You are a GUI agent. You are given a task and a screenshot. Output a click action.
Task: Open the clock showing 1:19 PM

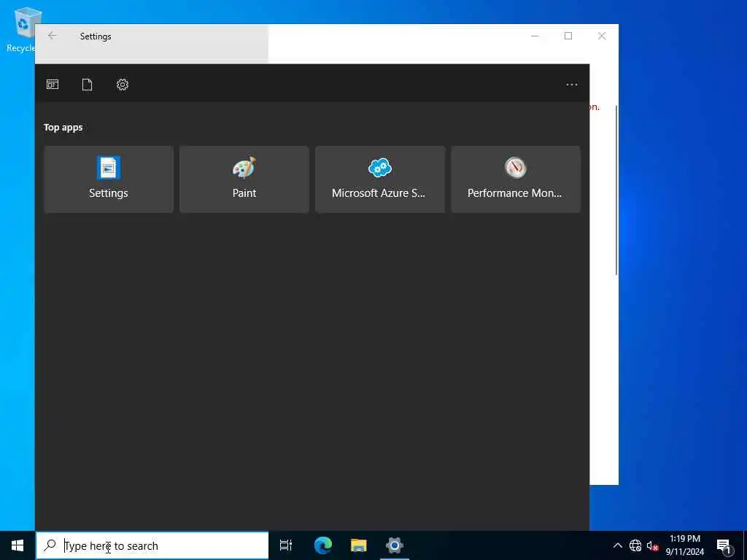point(684,545)
